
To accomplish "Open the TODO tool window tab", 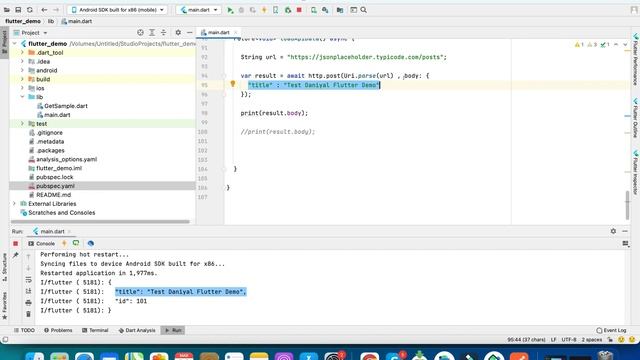I will [x=24, y=330].
